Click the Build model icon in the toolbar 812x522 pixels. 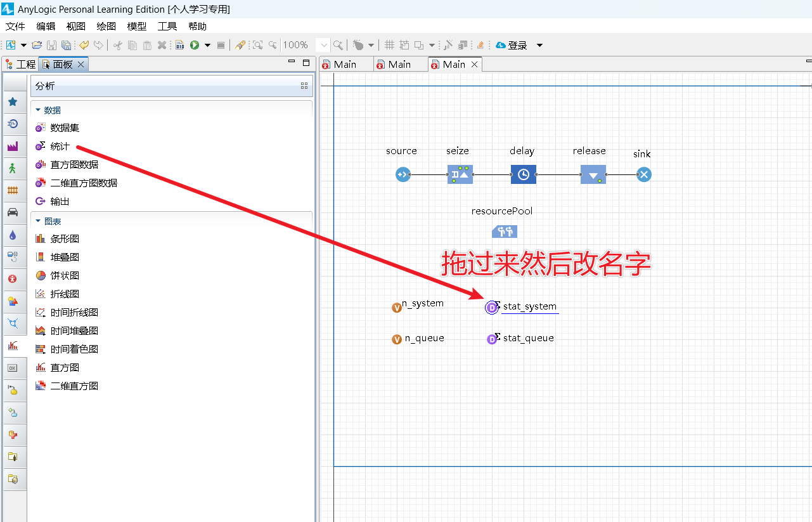179,45
